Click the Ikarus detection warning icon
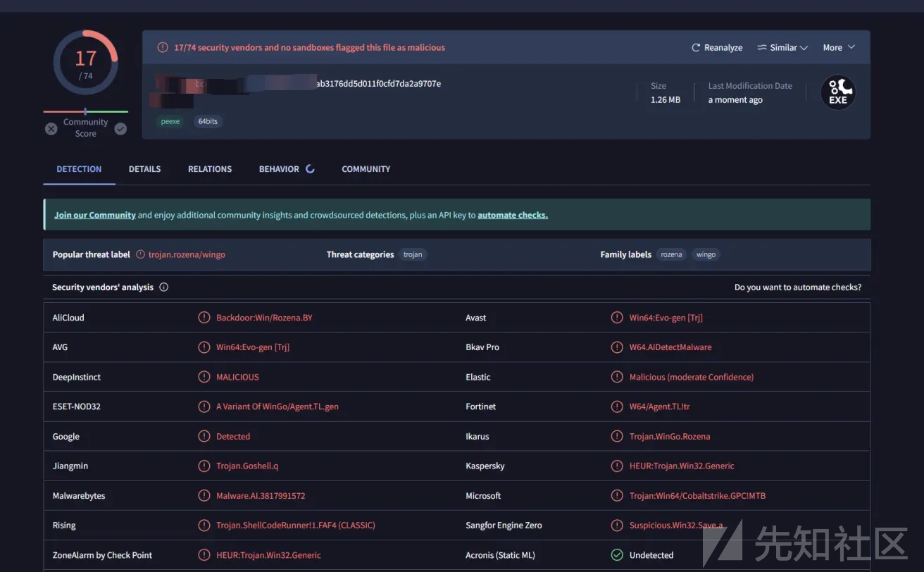The width and height of the screenshot is (924, 572). [617, 436]
